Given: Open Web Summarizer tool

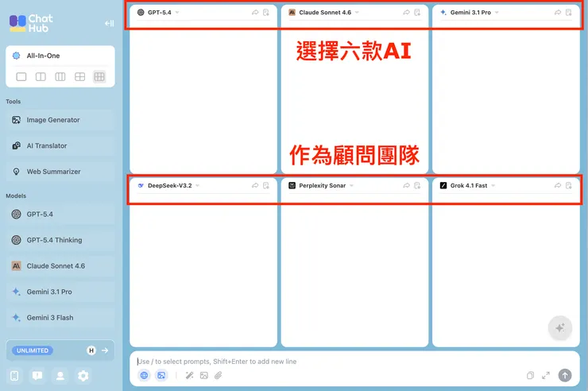Looking at the screenshot, I should pos(60,172).
